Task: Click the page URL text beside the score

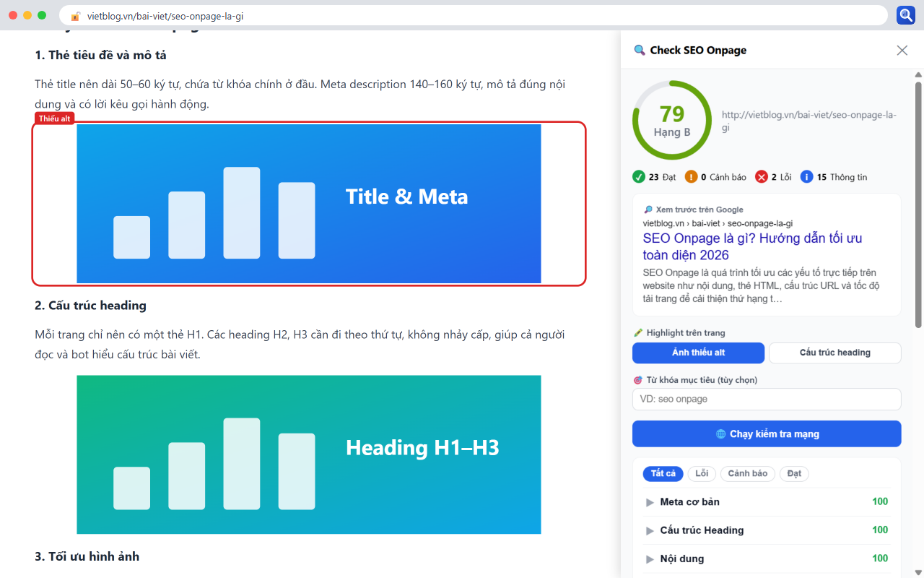Action: pyautogui.click(x=808, y=121)
